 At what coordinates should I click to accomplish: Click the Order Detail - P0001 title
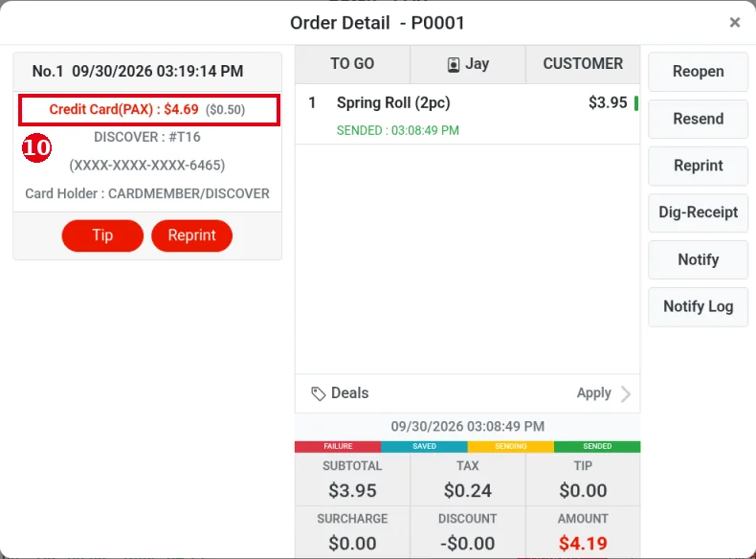tap(377, 23)
